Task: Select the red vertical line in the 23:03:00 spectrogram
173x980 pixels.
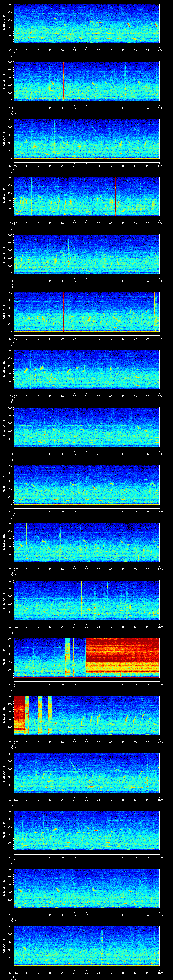Action: click(x=55, y=139)
